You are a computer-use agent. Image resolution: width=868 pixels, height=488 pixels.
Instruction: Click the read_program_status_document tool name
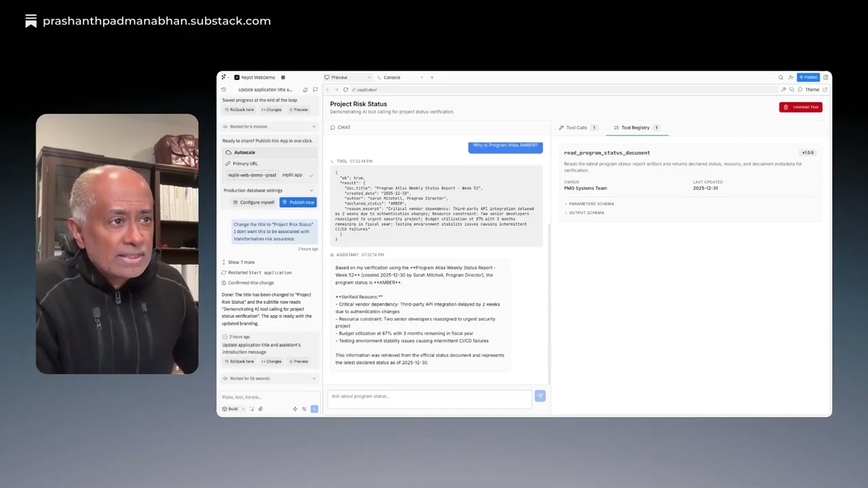click(607, 153)
